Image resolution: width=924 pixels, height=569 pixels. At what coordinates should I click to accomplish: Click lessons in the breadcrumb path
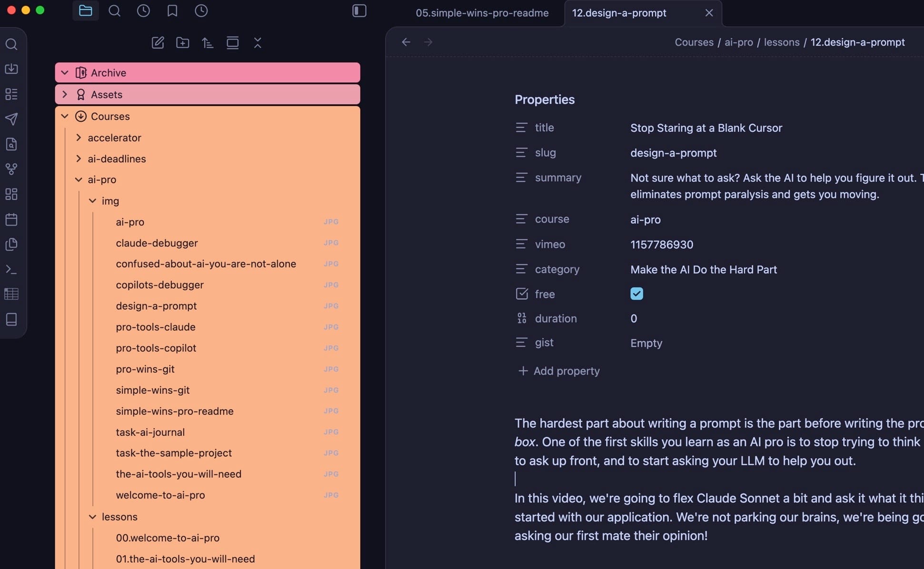(x=781, y=42)
